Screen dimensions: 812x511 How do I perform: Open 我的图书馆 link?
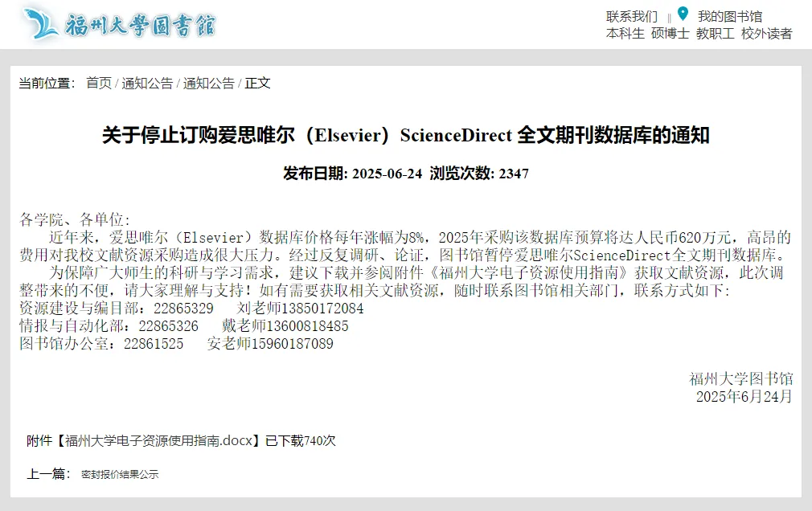tap(730, 17)
